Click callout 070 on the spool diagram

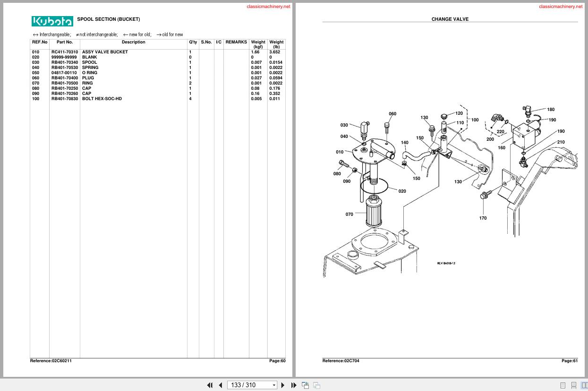[349, 214]
